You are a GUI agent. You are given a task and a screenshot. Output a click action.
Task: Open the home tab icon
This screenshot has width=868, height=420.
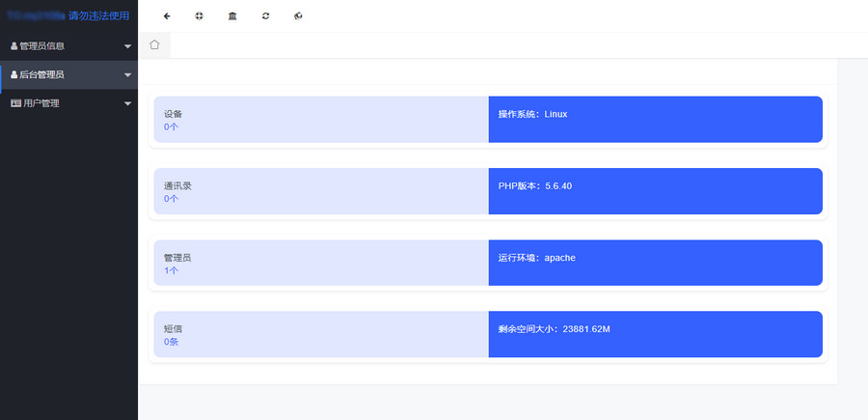(x=154, y=44)
